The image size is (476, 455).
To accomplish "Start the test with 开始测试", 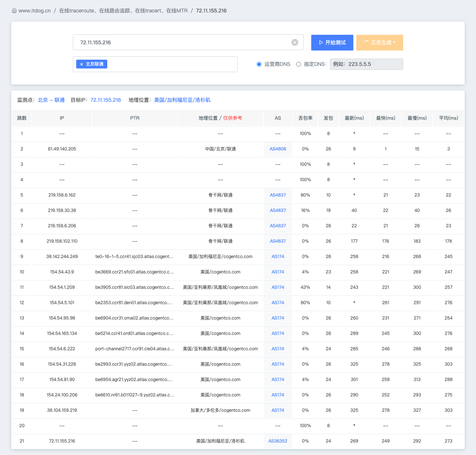I will 332,42.
